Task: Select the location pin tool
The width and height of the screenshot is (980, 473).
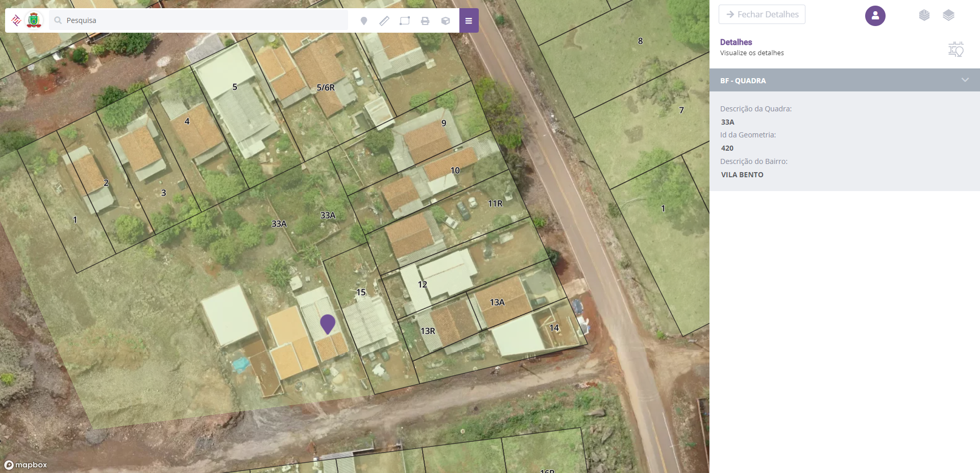Action: pyautogui.click(x=364, y=21)
